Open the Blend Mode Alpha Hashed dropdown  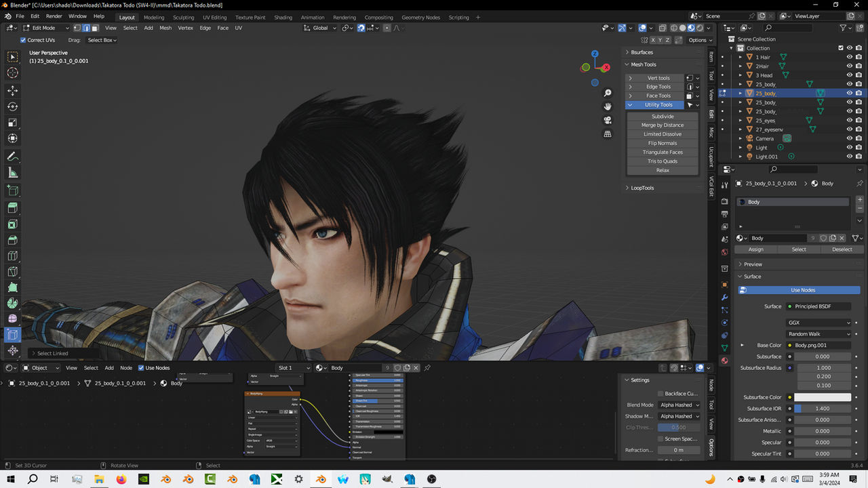click(679, 405)
